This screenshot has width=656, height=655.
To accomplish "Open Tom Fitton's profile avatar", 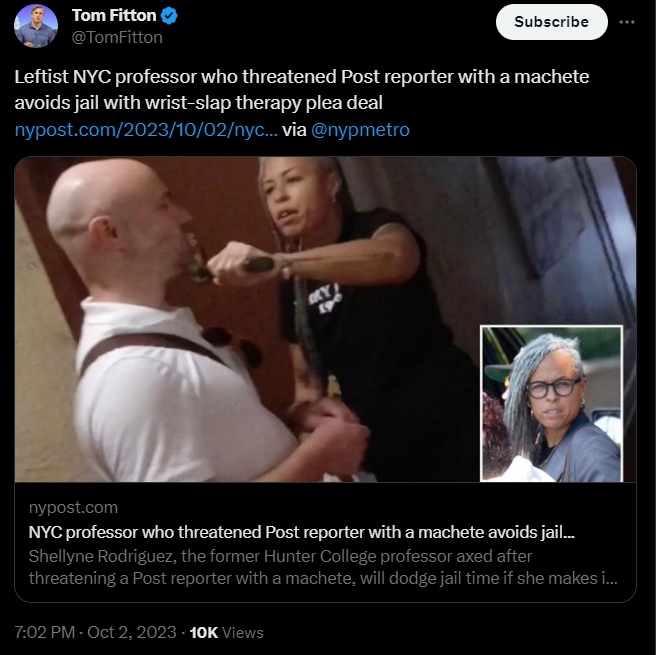I will 36,26.
